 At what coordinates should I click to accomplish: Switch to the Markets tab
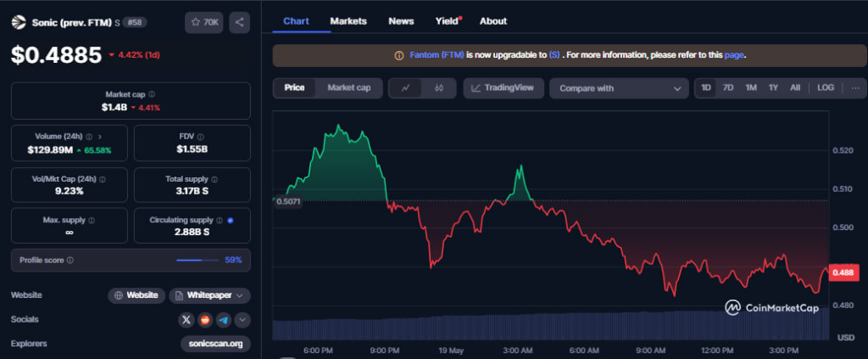pos(348,20)
